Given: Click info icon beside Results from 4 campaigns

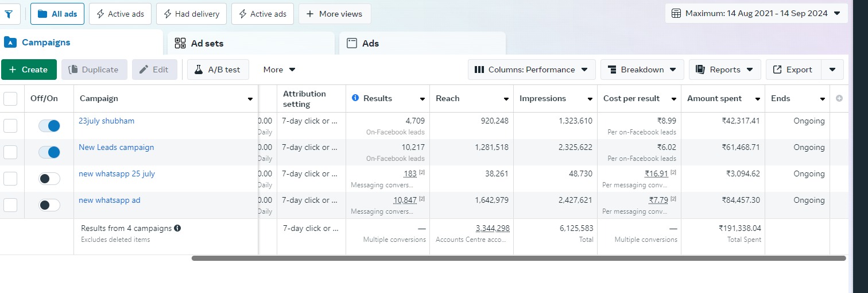Looking at the screenshot, I should (x=177, y=228).
